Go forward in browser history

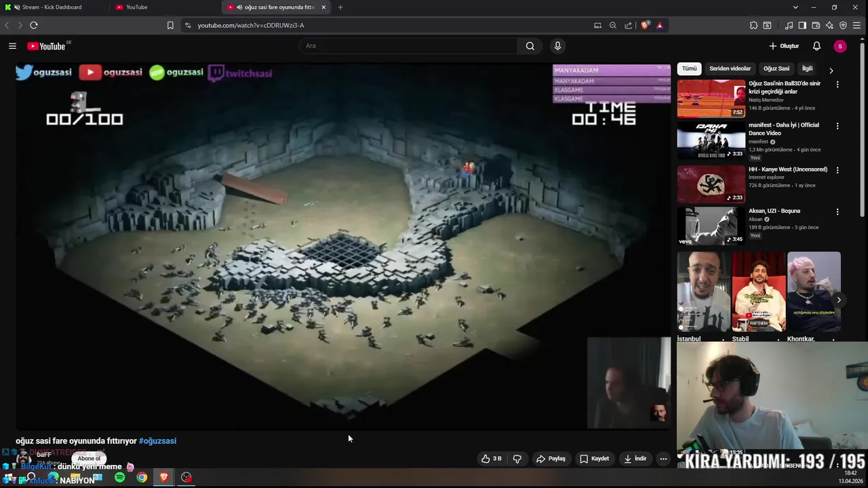pyautogui.click(x=20, y=25)
